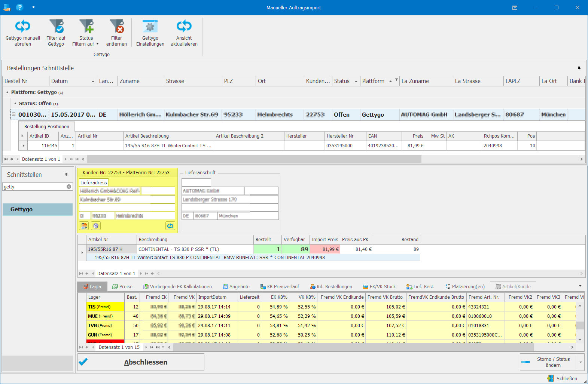Select the Lieferadress tab

(x=94, y=182)
